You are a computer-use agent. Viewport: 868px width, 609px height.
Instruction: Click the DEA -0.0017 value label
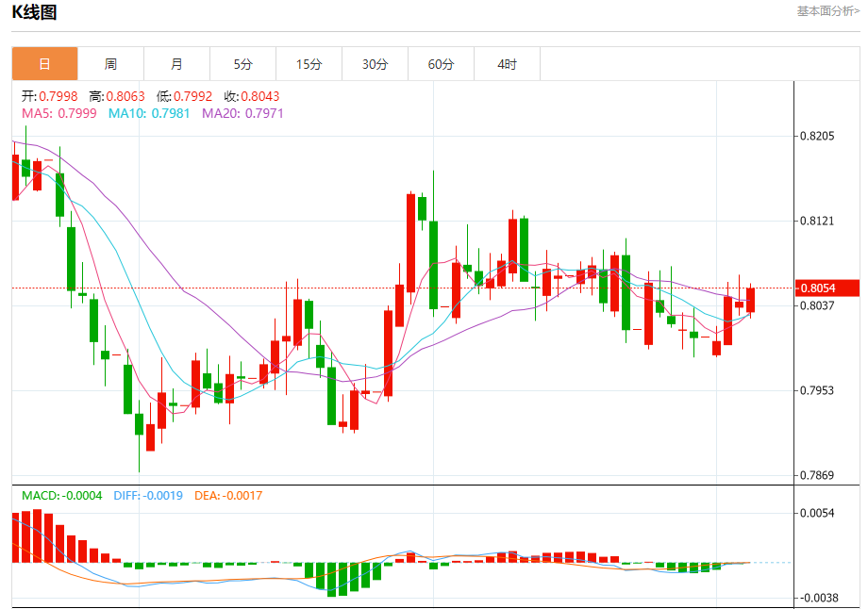click(x=228, y=496)
